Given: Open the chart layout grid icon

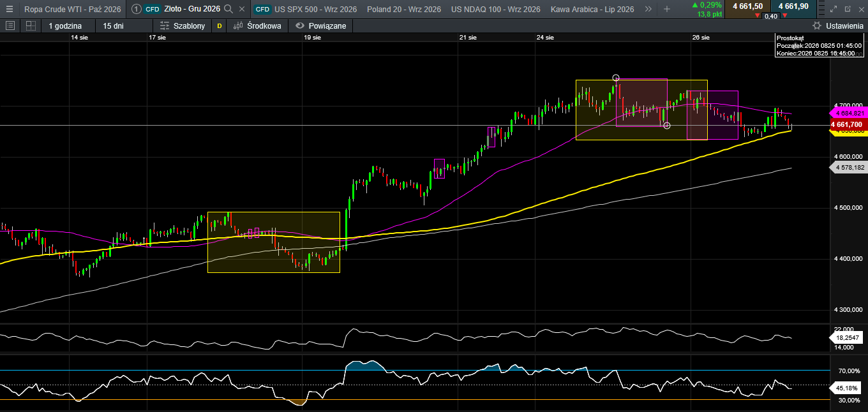Looking at the screenshot, I should click(x=31, y=26).
